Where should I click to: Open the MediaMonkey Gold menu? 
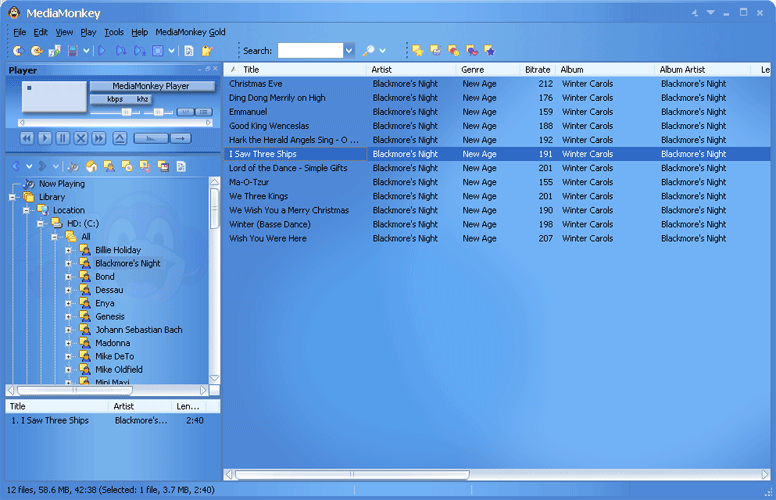click(190, 32)
